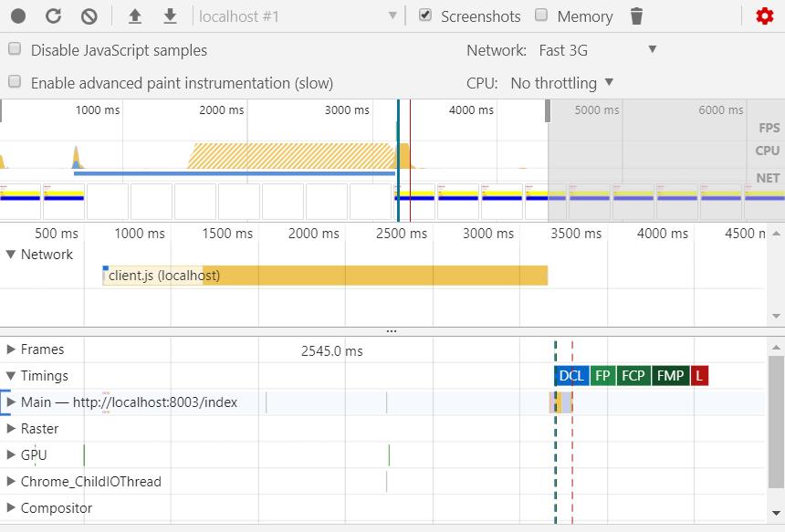Open capture settings via red gear icon
The width and height of the screenshot is (785, 532).
coord(765,16)
